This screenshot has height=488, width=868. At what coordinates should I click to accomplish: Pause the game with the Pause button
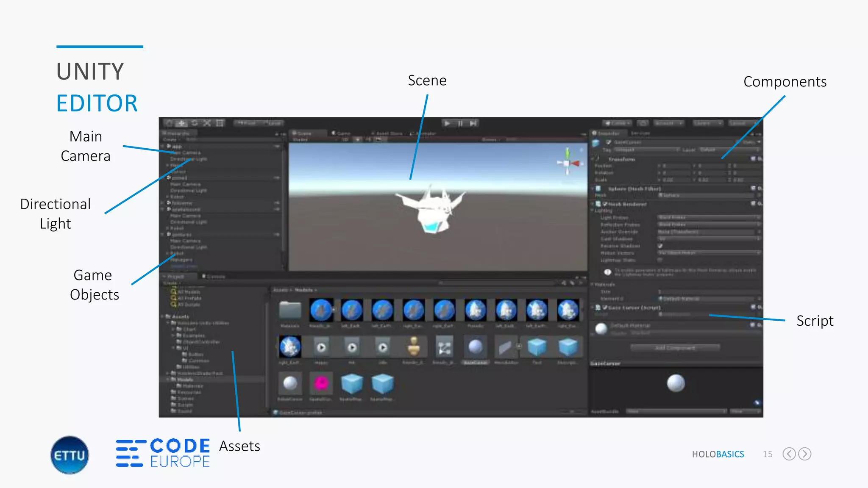pos(460,123)
